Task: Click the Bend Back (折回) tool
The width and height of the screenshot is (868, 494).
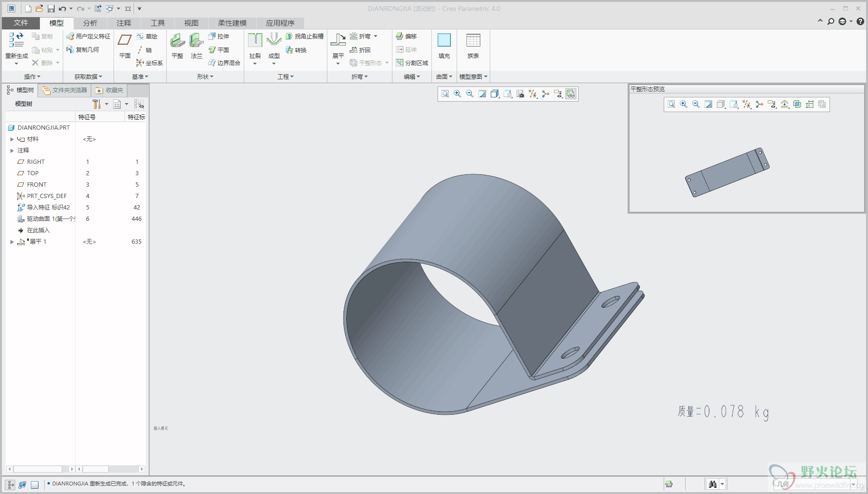Action: point(360,50)
